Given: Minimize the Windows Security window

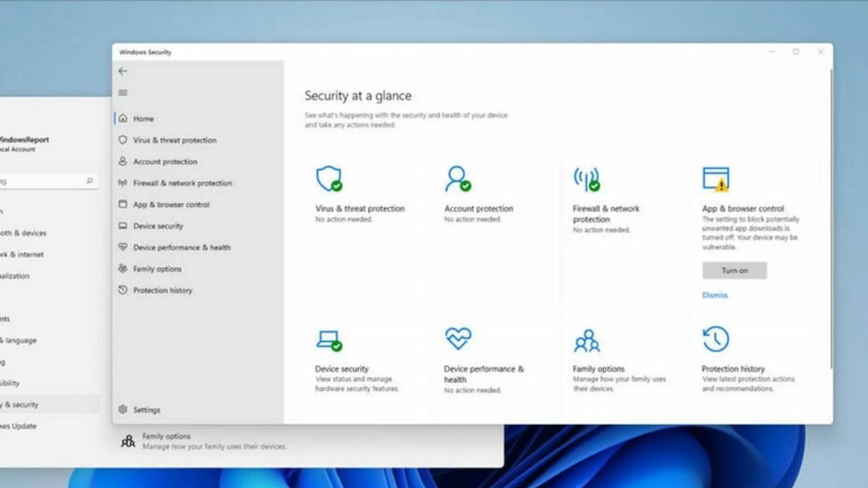Looking at the screenshot, I should [772, 52].
